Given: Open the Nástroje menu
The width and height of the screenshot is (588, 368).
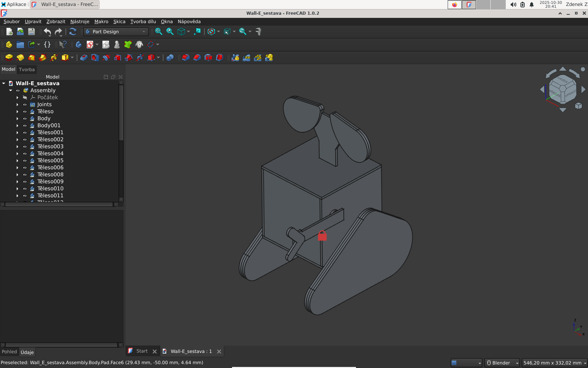Looking at the screenshot, I should [x=80, y=21].
